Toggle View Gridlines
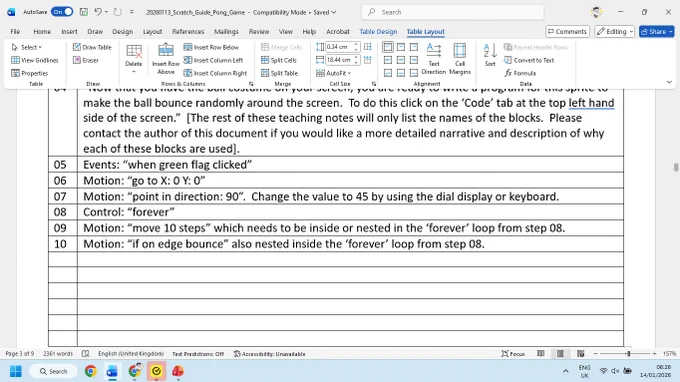 click(35, 60)
